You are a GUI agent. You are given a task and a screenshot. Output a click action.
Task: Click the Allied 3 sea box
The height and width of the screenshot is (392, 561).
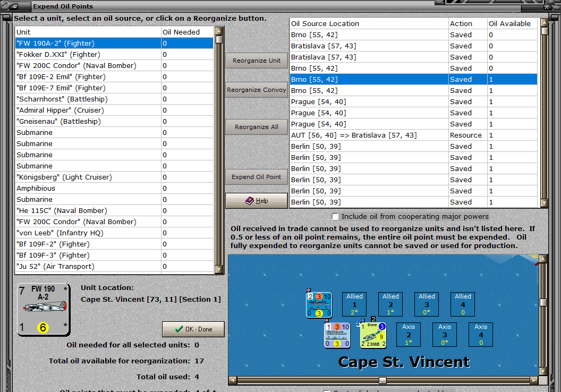[427, 304]
